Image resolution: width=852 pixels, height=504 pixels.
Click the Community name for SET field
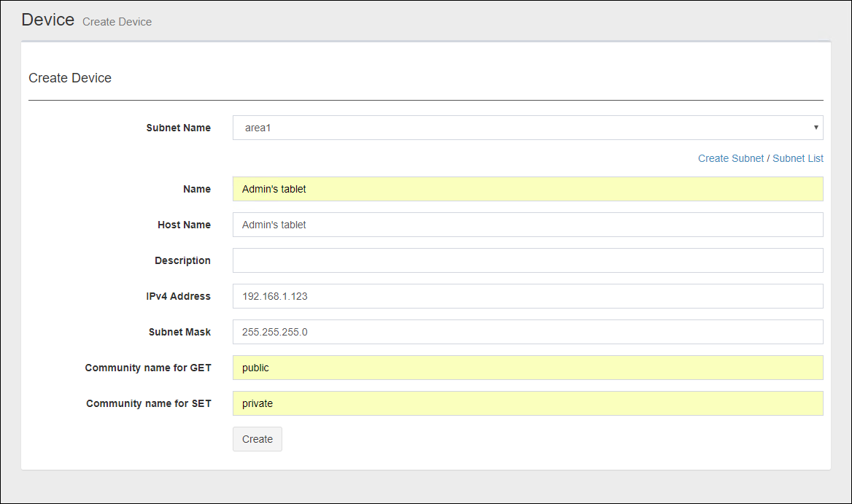point(527,403)
